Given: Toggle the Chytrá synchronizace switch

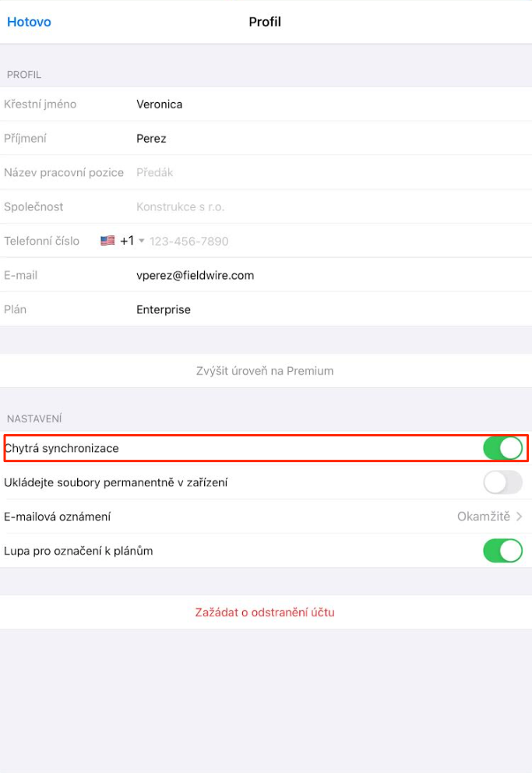Looking at the screenshot, I should point(502,448).
